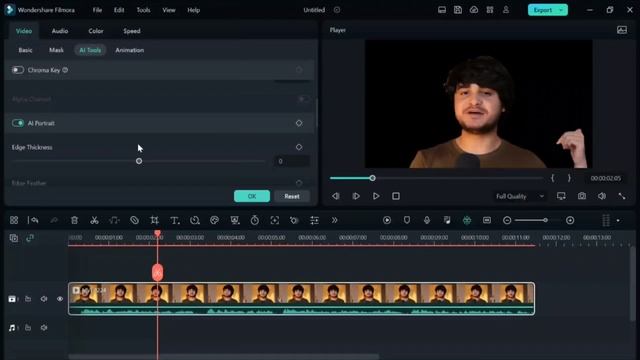This screenshot has height=360, width=640.
Task: Click the player progress bar handle
Action: click(x=372, y=178)
